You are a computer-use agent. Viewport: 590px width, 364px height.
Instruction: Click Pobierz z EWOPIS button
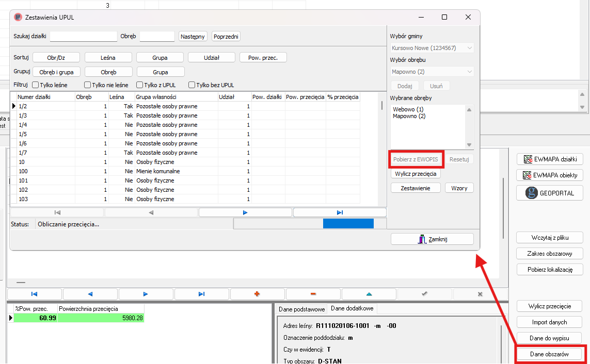(x=416, y=159)
